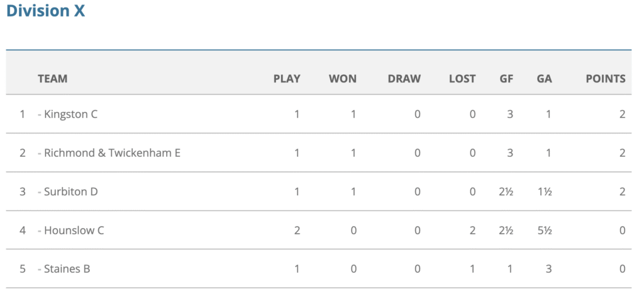Screen dimensions: 644x296
Task: Select Surbiton D's GA value of 1½
Action: [x=545, y=191]
